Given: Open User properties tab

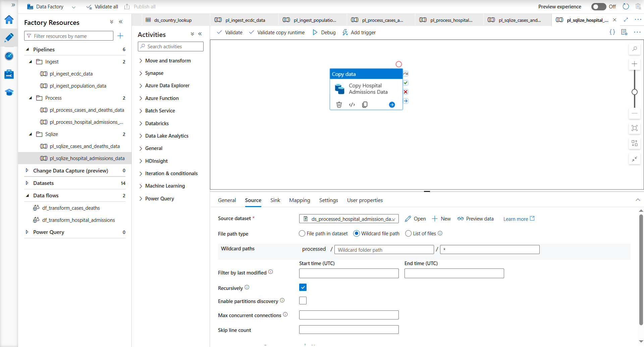Looking at the screenshot, I should (365, 200).
